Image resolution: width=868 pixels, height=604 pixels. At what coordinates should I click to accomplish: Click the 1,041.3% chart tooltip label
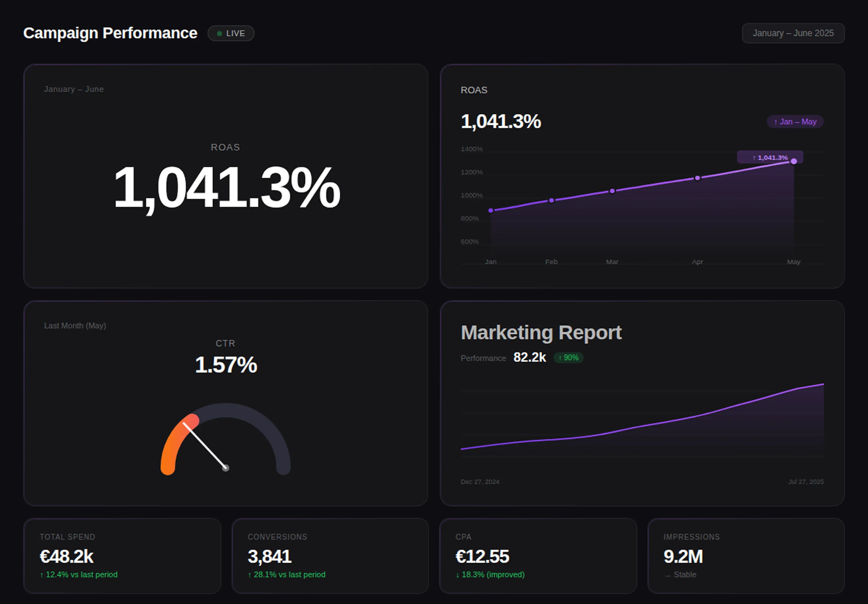tap(770, 157)
